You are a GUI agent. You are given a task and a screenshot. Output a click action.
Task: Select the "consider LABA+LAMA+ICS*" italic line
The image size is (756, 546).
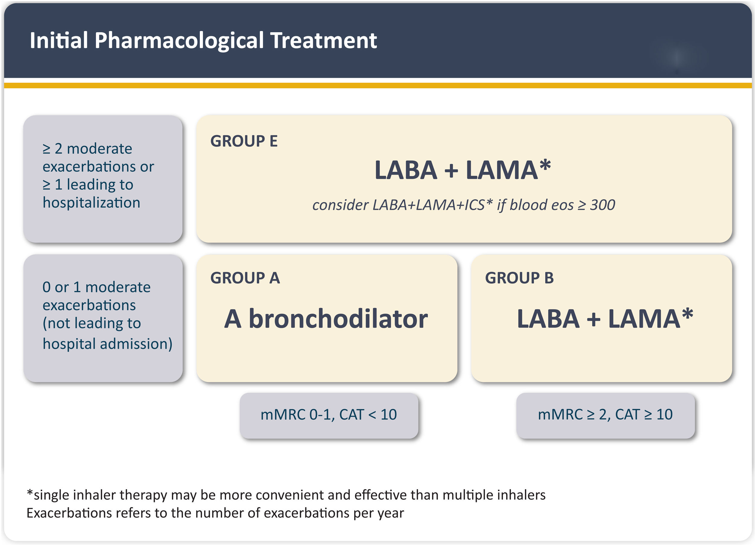(x=402, y=205)
